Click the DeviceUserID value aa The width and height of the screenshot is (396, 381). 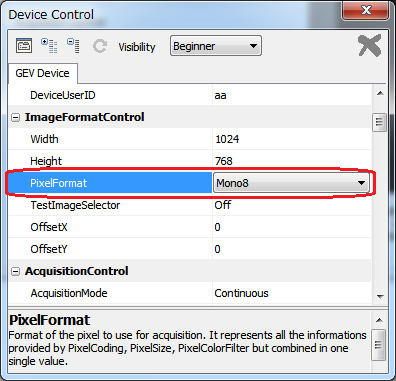coord(220,95)
